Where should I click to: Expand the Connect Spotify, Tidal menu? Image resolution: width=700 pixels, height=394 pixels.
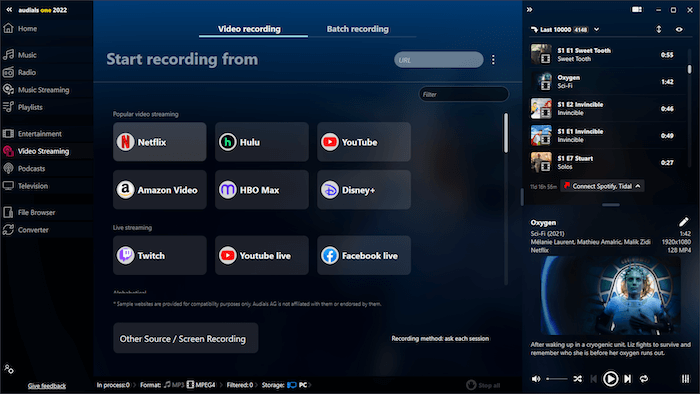(602, 186)
